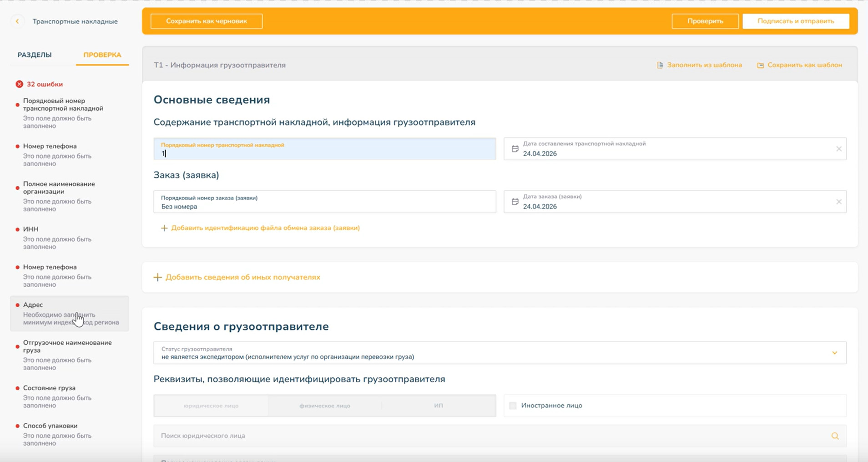The width and height of the screenshot is (868, 462).
Task: Open the Способ упаковки error item
Action: [x=69, y=434]
